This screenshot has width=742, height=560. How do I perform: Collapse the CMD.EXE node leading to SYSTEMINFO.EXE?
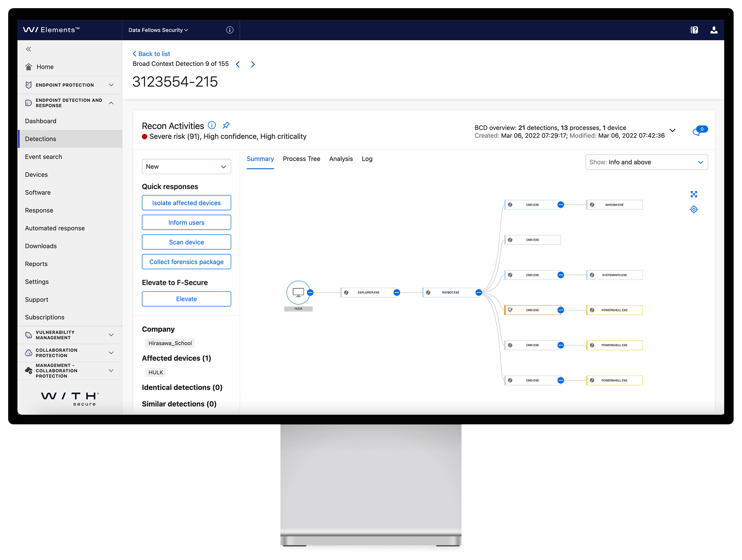pyautogui.click(x=561, y=275)
